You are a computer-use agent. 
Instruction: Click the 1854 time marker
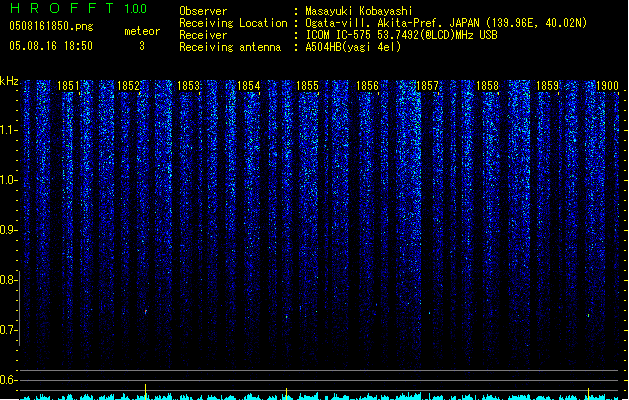point(248,86)
